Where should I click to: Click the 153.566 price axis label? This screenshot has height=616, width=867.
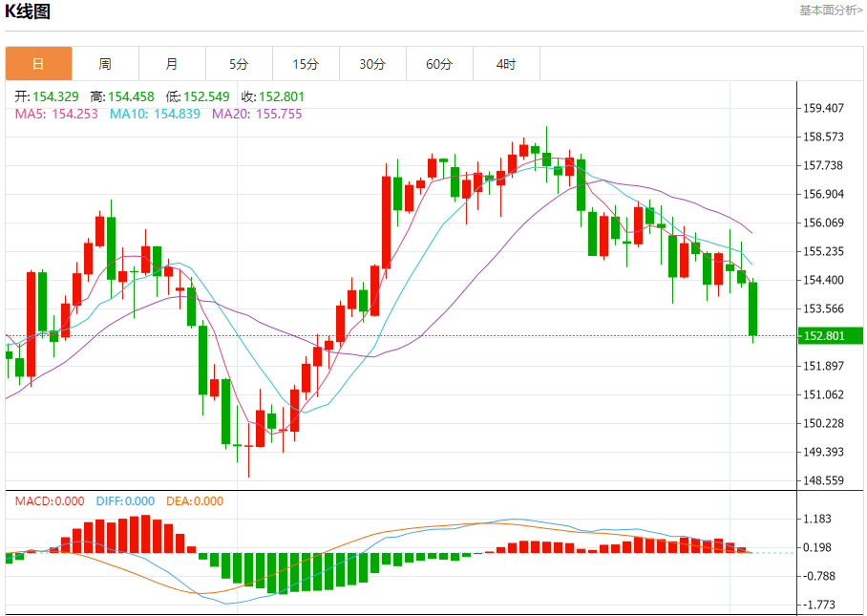(824, 308)
